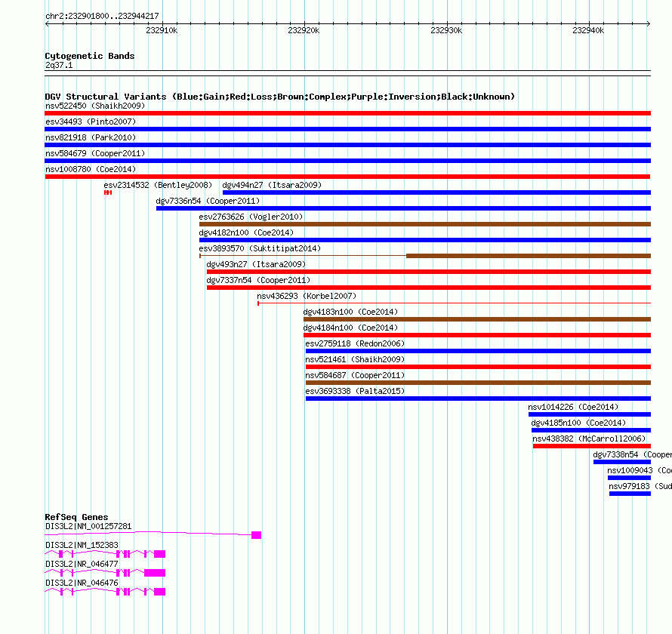Select DIS3L2|NR_046476 transcript label
This screenshot has width=672, height=634.
(x=82, y=583)
